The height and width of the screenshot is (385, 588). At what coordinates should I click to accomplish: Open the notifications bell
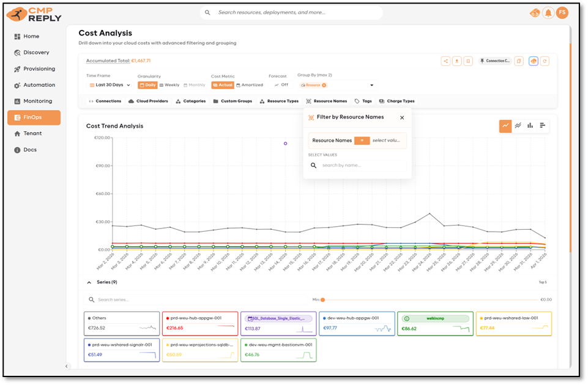548,13
